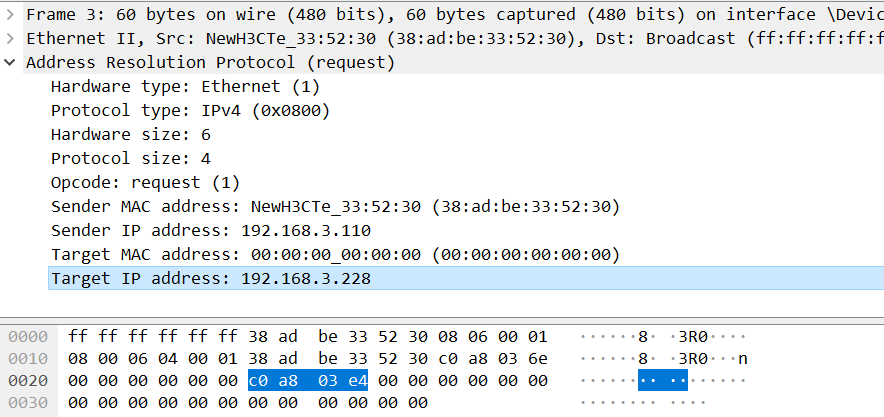Select Sender IP address 192.168.3.110
The width and height of the screenshot is (884, 417).
[211, 230]
